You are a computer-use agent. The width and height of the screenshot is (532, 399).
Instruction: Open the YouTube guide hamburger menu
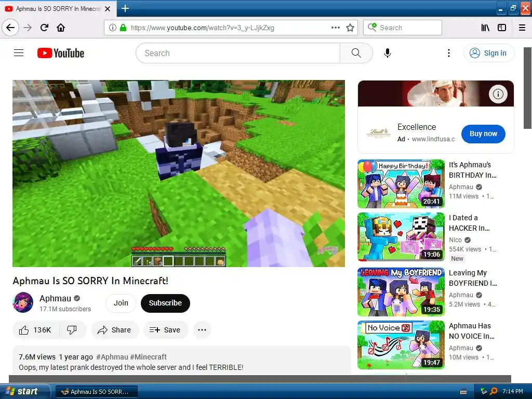point(19,53)
